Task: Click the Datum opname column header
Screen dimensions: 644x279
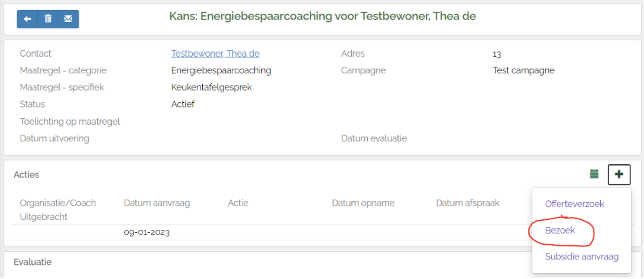Action: [363, 203]
